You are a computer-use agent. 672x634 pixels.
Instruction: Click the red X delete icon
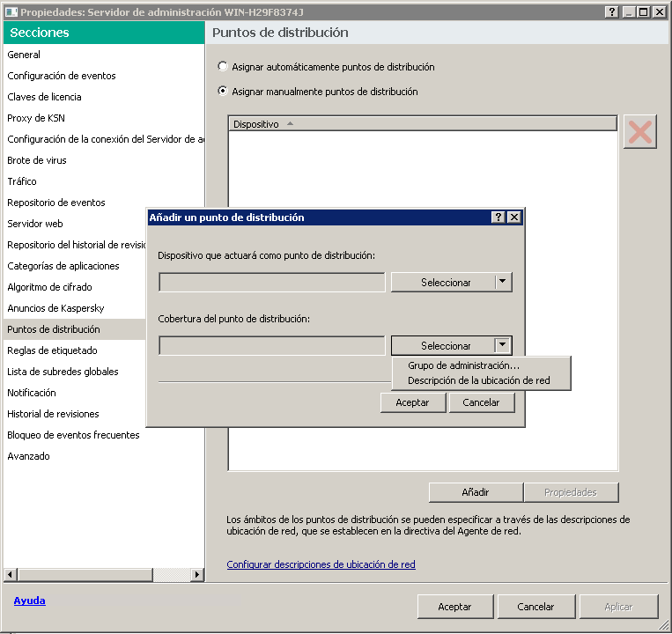coord(639,132)
